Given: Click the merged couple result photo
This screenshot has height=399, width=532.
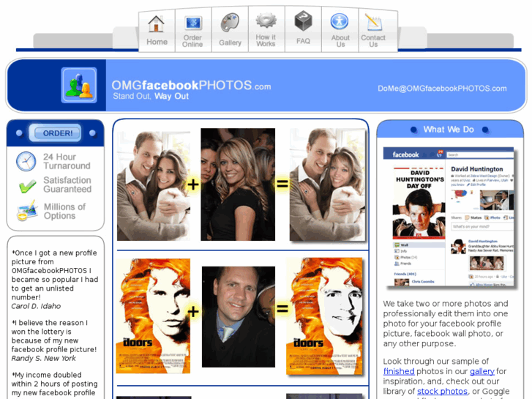Looking at the screenshot, I should pyautogui.click(x=327, y=184).
